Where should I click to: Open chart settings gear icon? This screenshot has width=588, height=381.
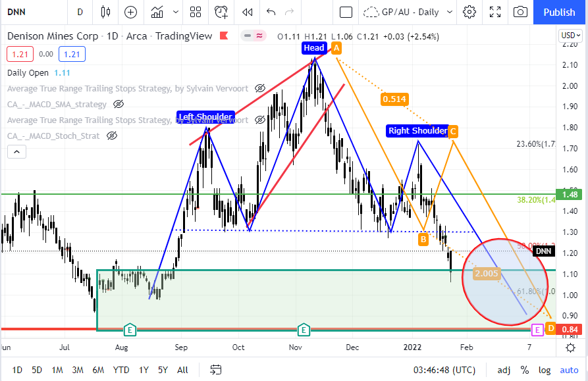click(469, 13)
